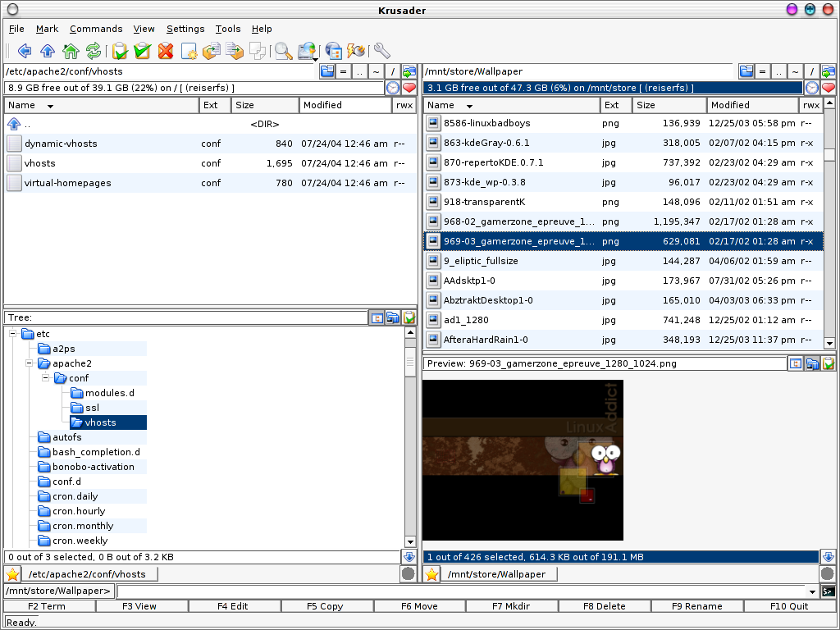Image resolution: width=840 pixels, height=630 pixels.
Task: Click right file list scrollbar down arrow
Action: pyautogui.click(x=829, y=344)
